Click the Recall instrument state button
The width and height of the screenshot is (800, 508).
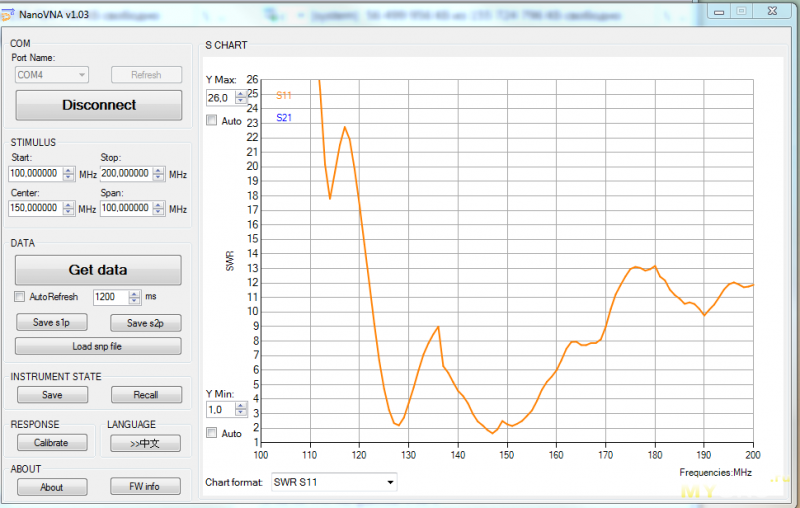[x=145, y=395]
